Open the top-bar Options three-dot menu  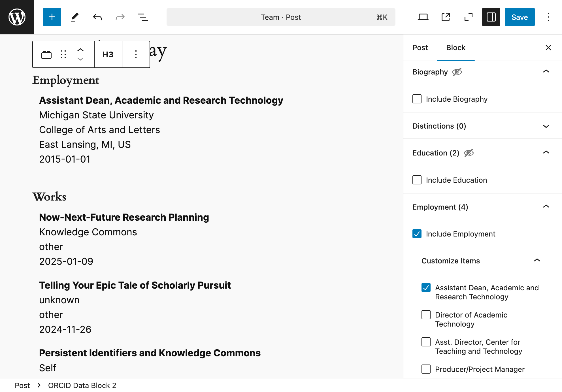pyautogui.click(x=548, y=17)
